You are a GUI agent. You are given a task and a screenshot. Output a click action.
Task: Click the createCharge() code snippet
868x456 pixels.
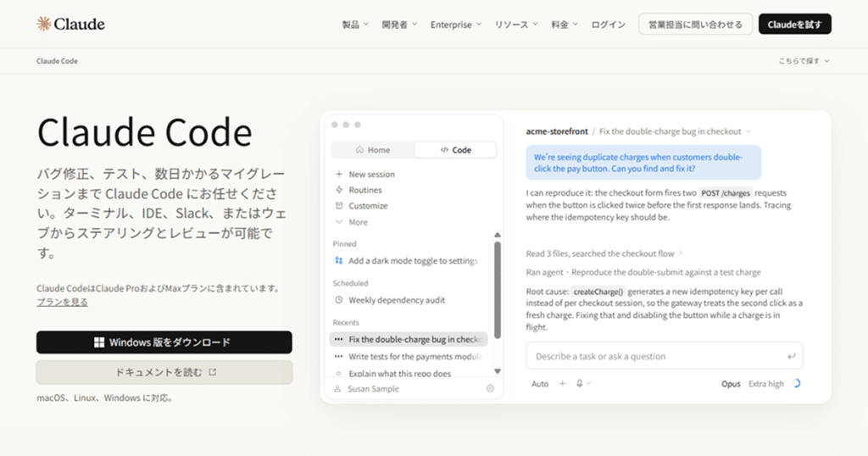pos(598,292)
